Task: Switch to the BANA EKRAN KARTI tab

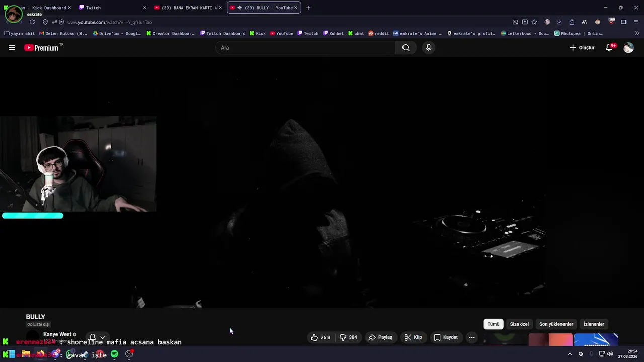Action: click(x=187, y=8)
